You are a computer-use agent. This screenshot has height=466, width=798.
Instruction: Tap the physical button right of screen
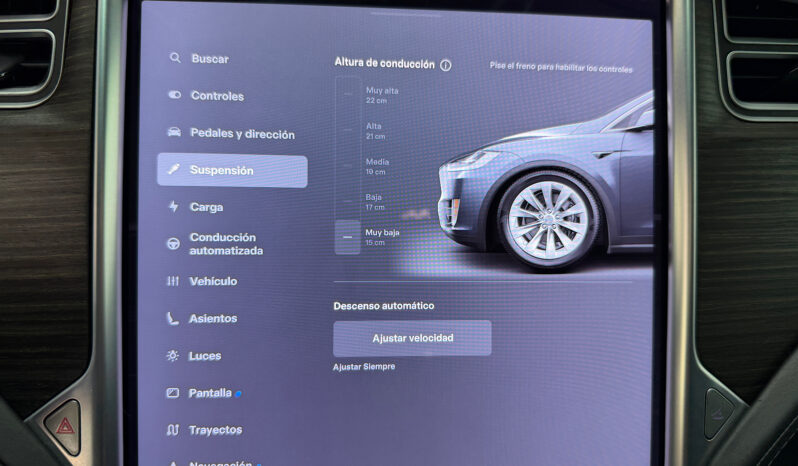coord(719,413)
